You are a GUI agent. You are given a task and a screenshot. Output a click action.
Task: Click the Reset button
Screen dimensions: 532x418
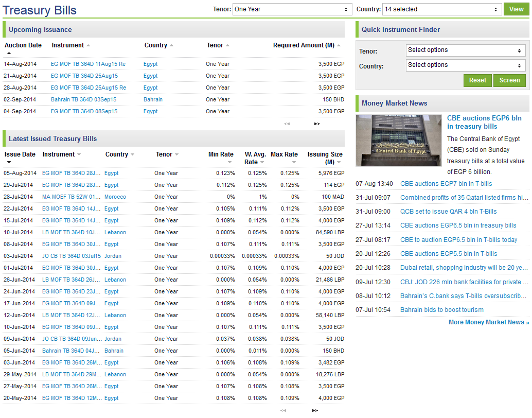click(477, 80)
